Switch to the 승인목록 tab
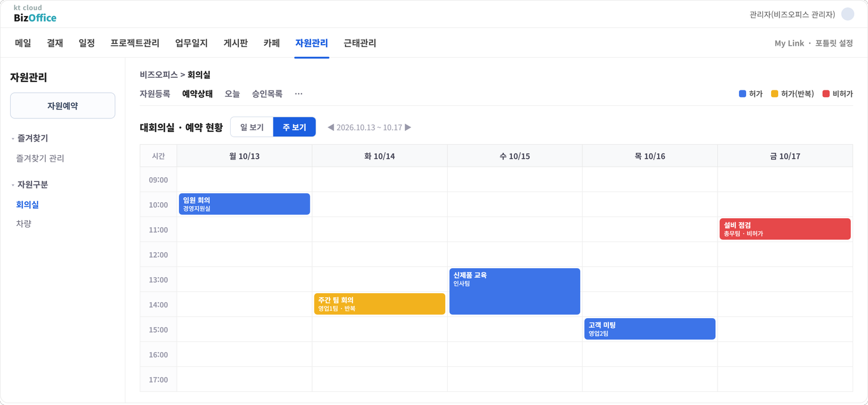868x405 pixels. 267,94
